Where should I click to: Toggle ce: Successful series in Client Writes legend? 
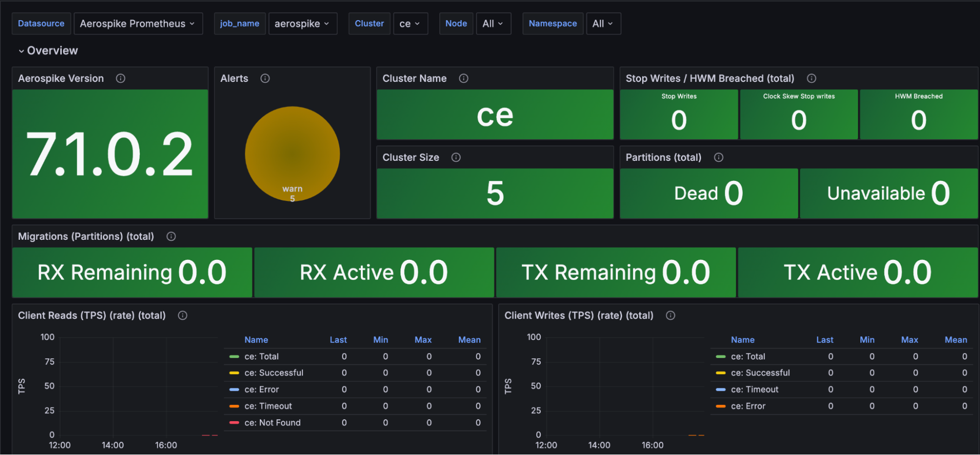[x=760, y=373]
